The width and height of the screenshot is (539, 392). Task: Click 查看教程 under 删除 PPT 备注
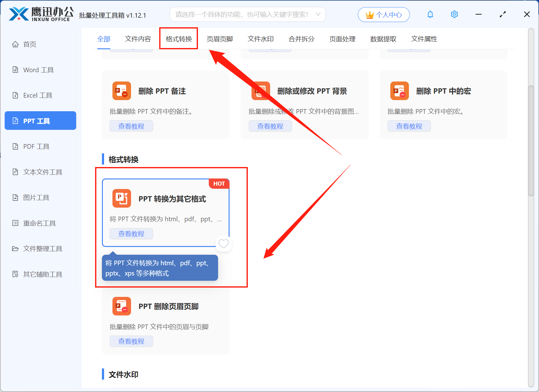pos(131,126)
